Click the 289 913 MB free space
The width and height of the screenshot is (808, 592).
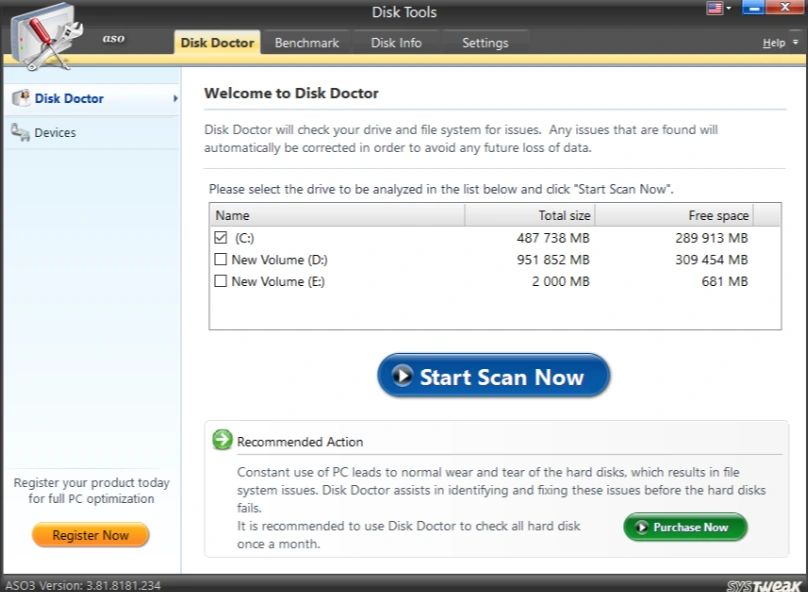(712, 238)
